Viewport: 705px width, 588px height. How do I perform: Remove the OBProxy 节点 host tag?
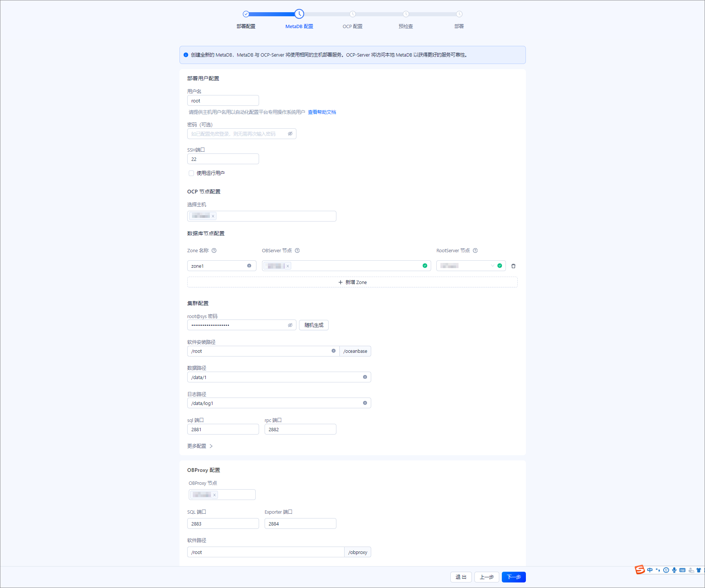tap(214, 495)
